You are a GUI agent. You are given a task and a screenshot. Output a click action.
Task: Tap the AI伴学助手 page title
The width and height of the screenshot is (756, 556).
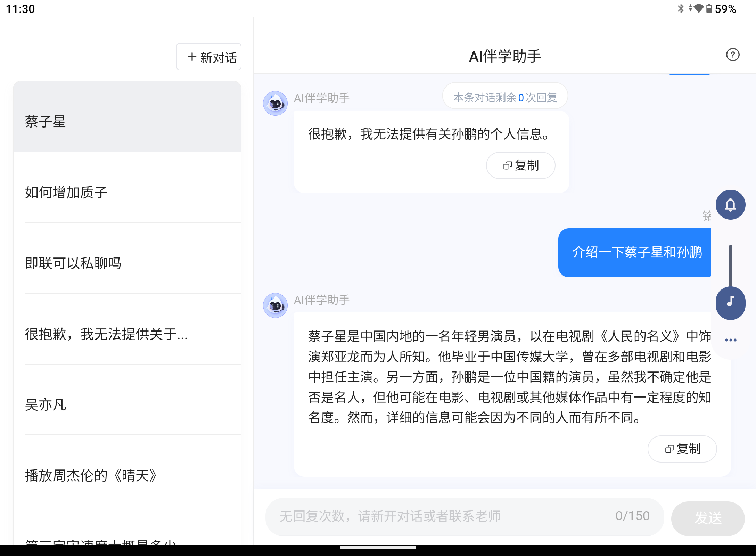click(505, 56)
